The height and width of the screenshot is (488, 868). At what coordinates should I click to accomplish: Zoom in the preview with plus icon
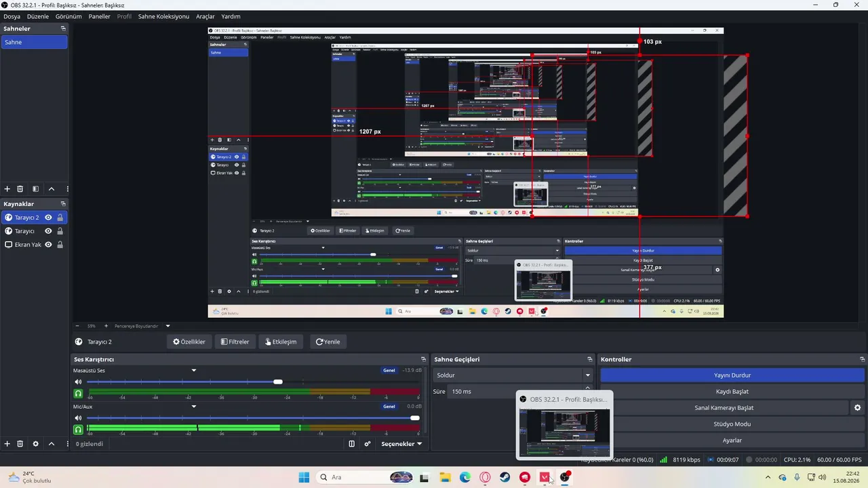[x=106, y=326]
